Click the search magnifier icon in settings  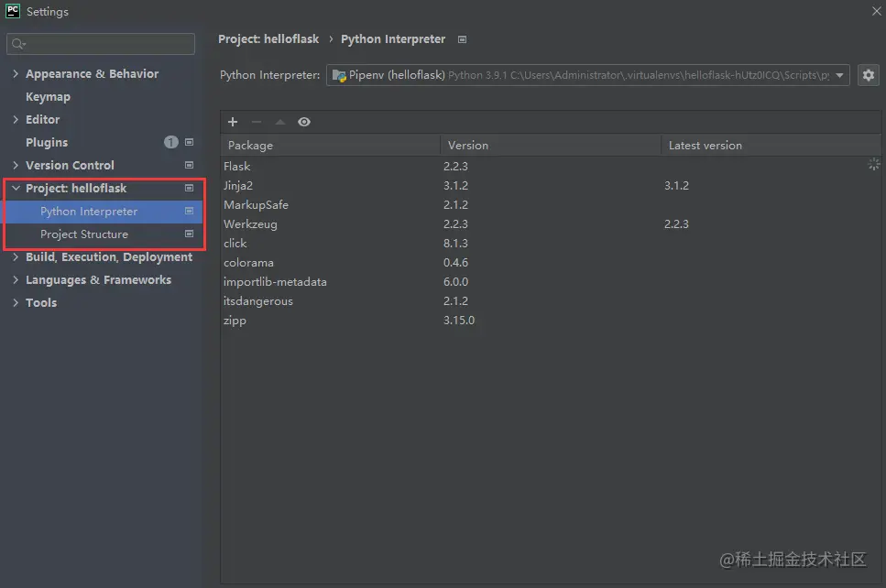(18, 44)
